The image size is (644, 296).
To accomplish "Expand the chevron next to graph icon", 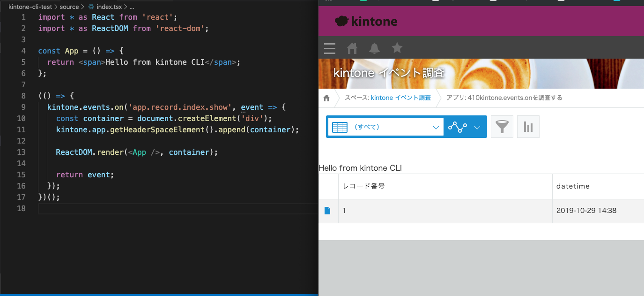I will click(477, 127).
